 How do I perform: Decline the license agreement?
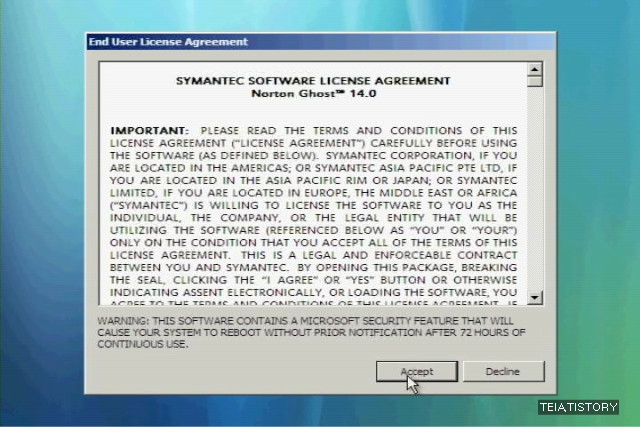pyautogui.click(x=503, y=371)
